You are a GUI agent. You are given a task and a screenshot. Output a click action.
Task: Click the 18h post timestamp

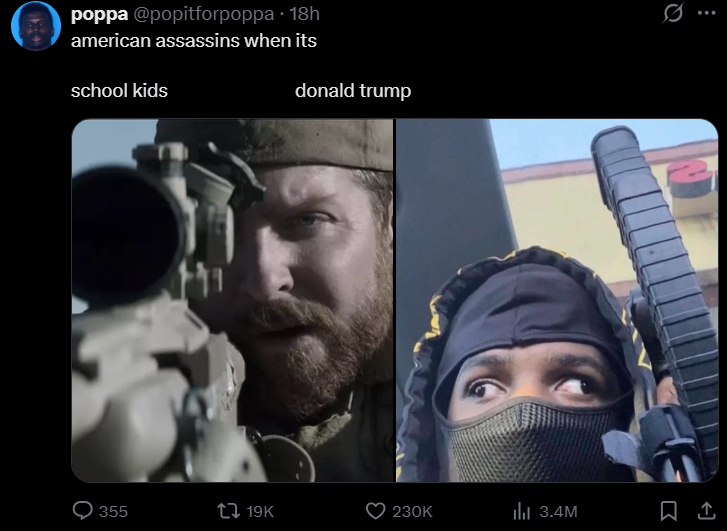coord(305,14)
